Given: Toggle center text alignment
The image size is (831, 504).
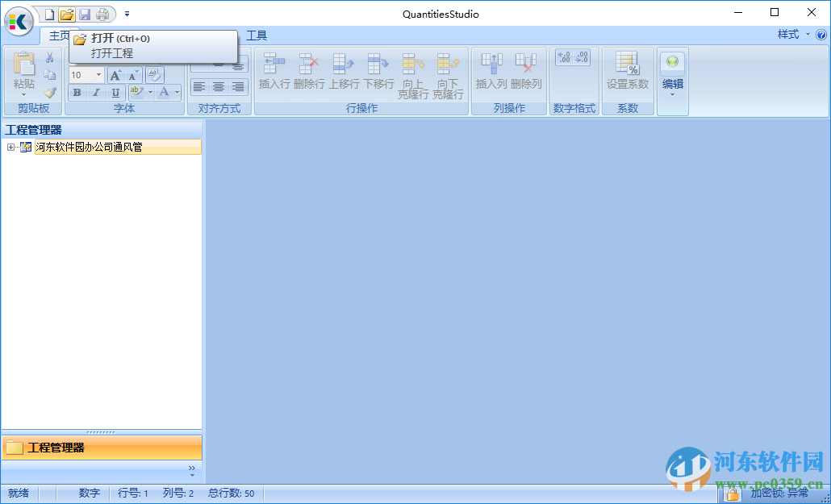Looking at the screenshot, I should coord(219,85).
